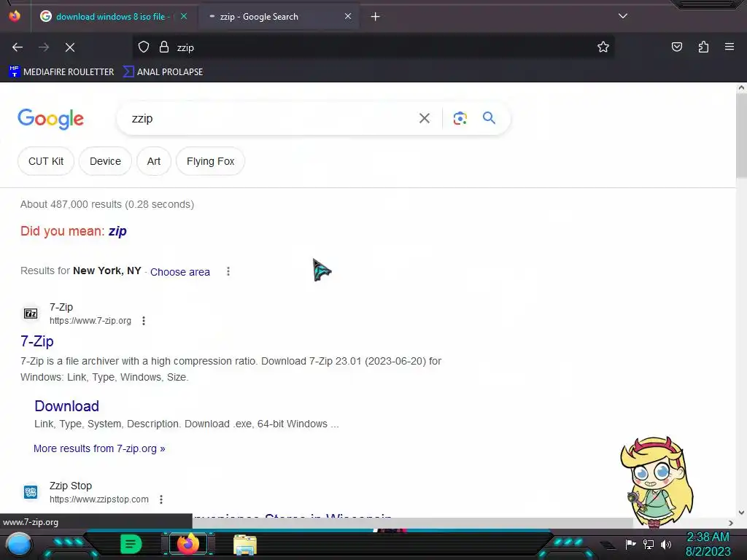Search by image camera icon

point(460,118)
